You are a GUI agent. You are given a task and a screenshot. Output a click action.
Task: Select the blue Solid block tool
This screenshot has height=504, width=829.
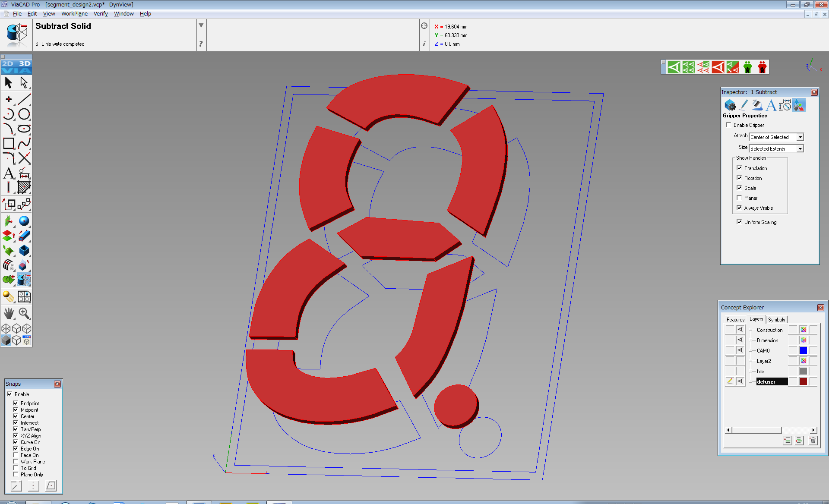point(24,250)
